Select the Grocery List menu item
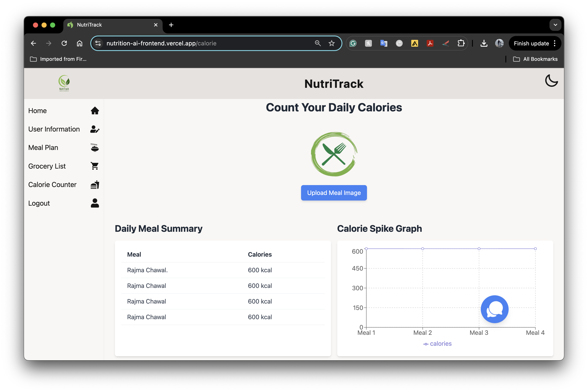This screenshot has height=392, width=588. click(x=47, y=166)
